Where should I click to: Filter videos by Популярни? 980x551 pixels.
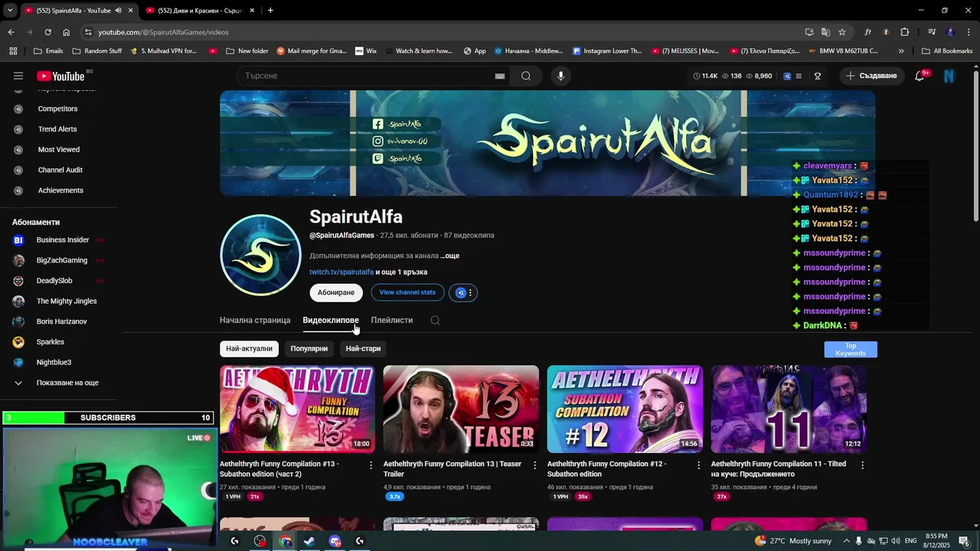click(x=309, y=349)
